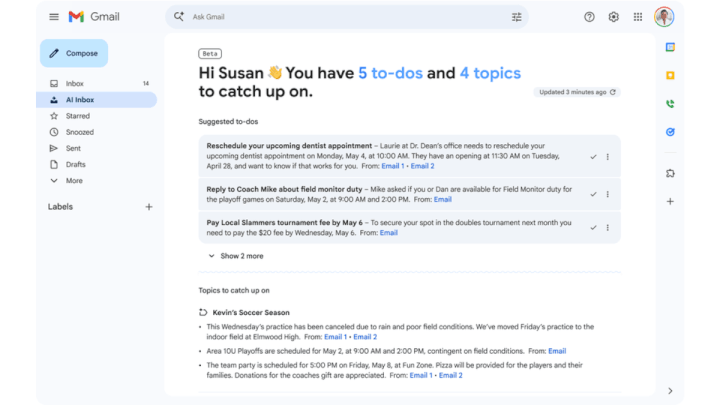The width and height of the screenshot is (720, 405).
Task: Open Email 2 link in dentist to-do
Action: [422, 166]
